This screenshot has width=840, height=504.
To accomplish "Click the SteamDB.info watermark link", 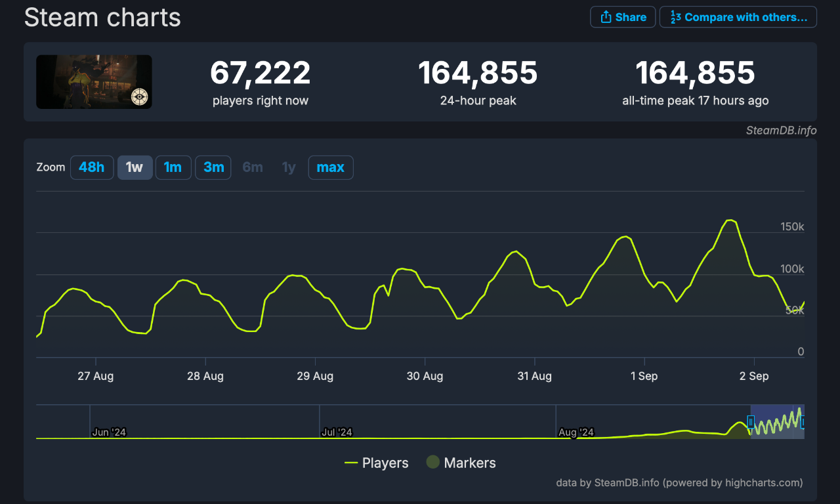I will pyautogui.click(x=781, y=131).
